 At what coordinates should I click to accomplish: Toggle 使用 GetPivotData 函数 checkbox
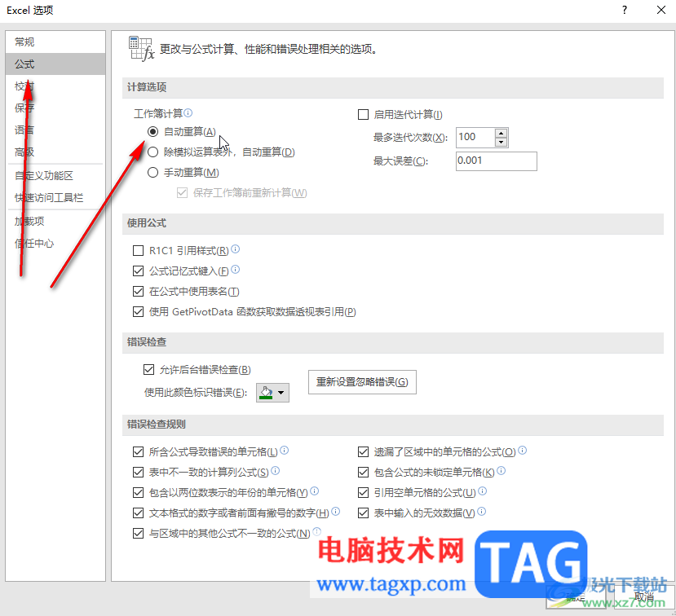(x=138, y=312)
